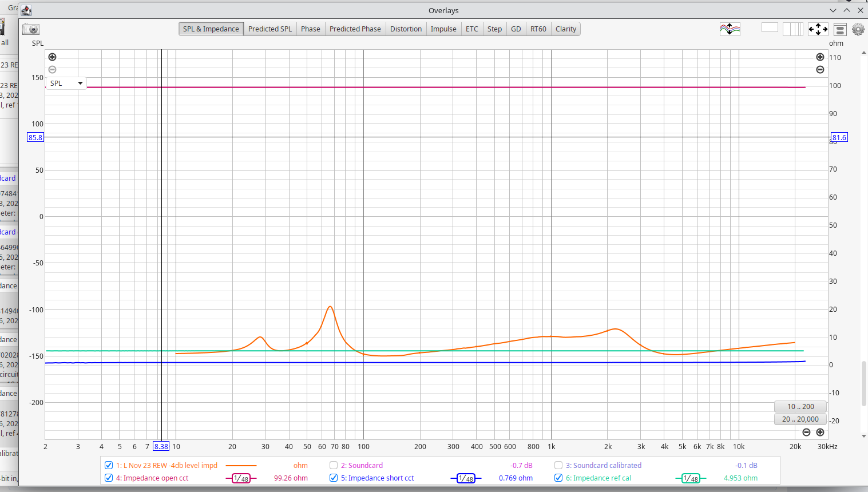The width and height of the screenshot is (868, 492).
Task: Click the '4: Impedance open cct' label
Action: [152, 478]
